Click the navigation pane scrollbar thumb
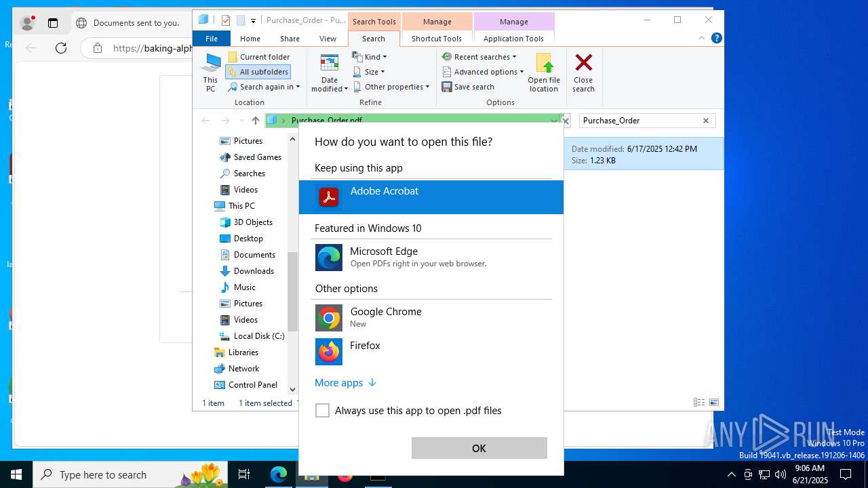The height and width of the screenshot is (488, 868). coord(292,291)
